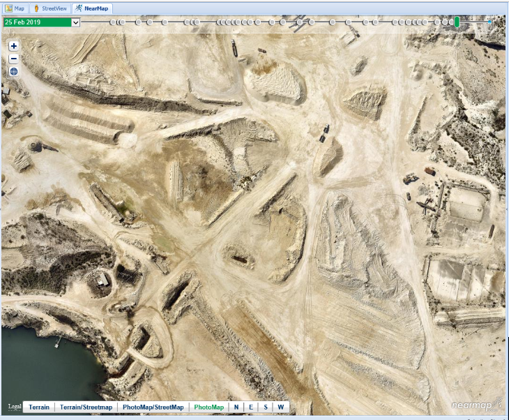This screenshot has height=420, width=509.
Task: View imagery facing South (S)
Action: point(266,407)
